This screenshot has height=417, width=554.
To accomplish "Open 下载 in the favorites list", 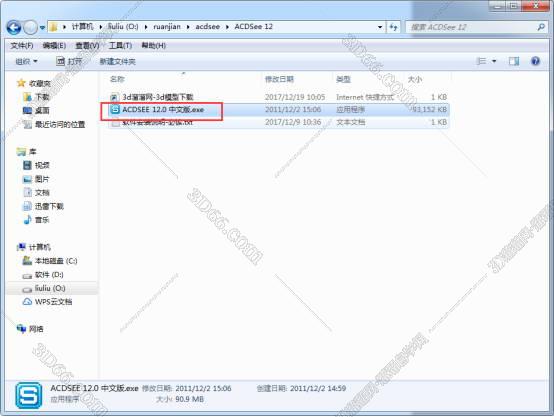I will [42, 97].
